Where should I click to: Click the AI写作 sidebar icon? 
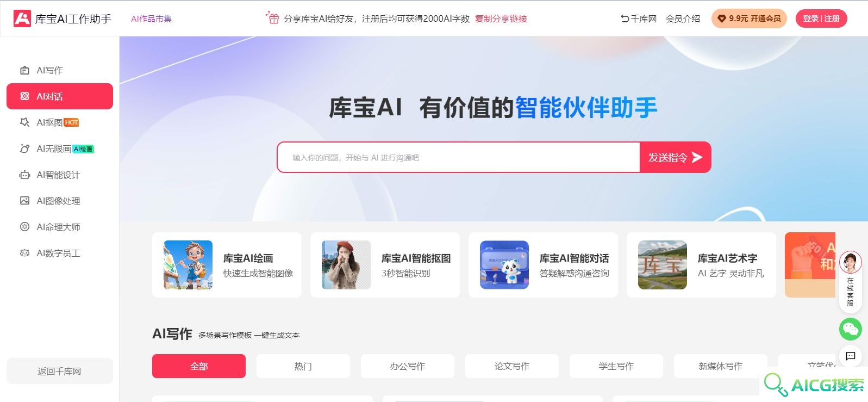click(24, 70)
